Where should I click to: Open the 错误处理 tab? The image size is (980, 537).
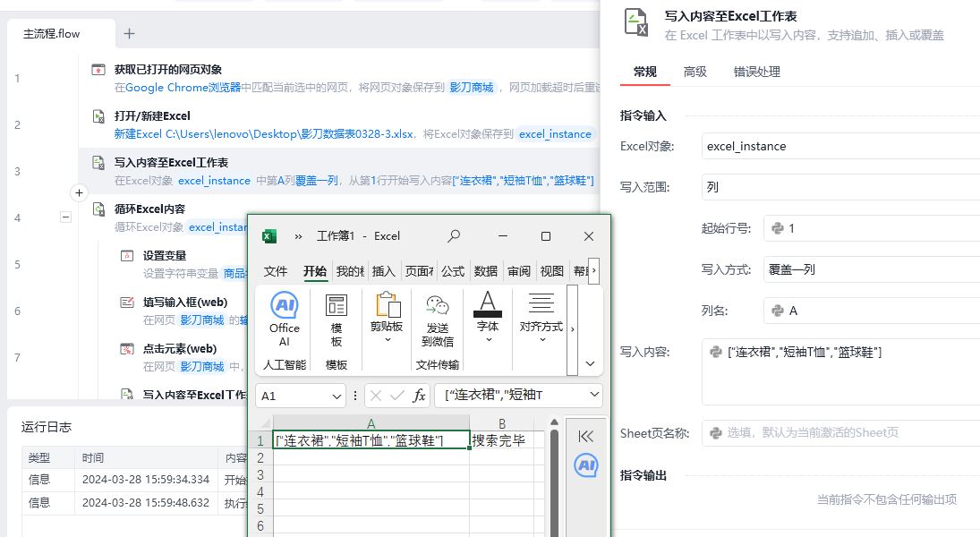[756, 72]
